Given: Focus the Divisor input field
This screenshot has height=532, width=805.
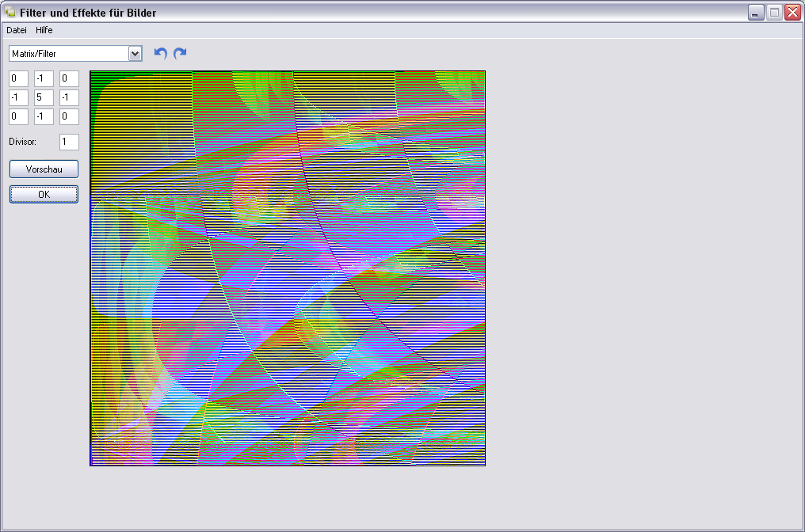Looking at the screenshot, I should (x=69, y=142).
